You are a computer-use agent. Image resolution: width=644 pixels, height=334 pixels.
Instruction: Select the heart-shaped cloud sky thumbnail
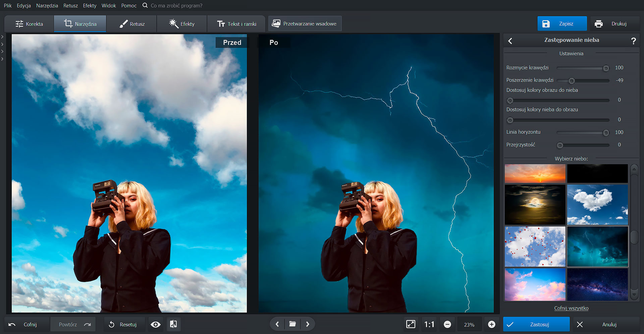(597, 204)
